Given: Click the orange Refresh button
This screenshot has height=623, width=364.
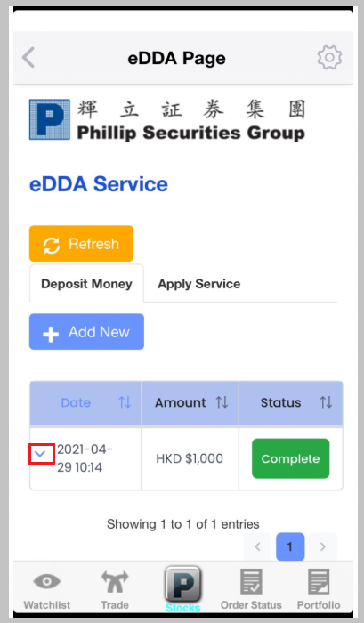Looking at the screenshot, I should coord(81,244).
